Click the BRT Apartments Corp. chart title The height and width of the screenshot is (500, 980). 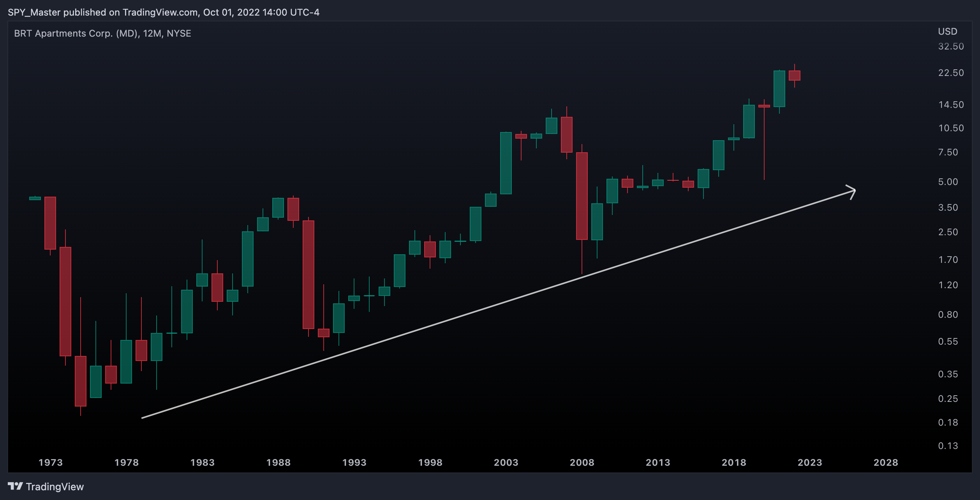coord(102,33)
